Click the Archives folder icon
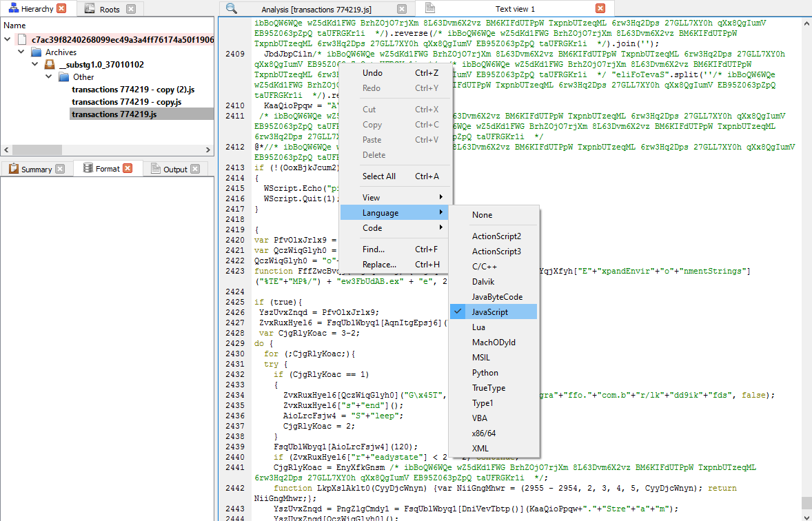Viewport: 812px width, 521px height. 36,52
